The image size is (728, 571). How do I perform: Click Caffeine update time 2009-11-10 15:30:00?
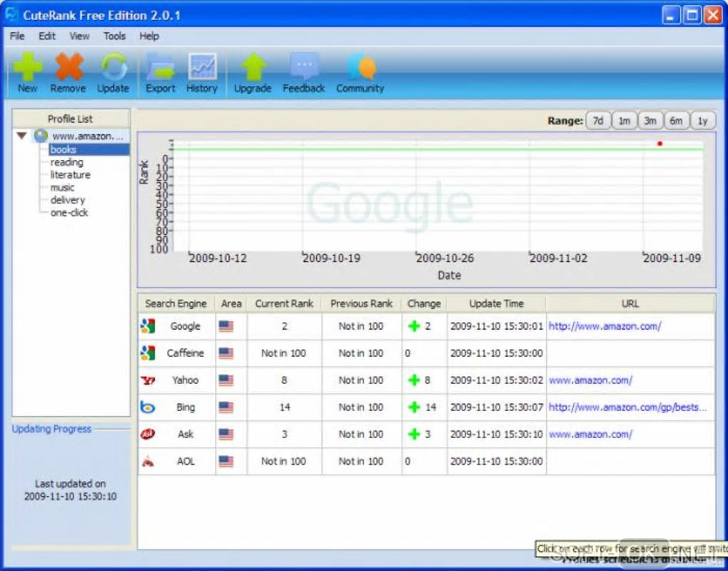(496, 353)
